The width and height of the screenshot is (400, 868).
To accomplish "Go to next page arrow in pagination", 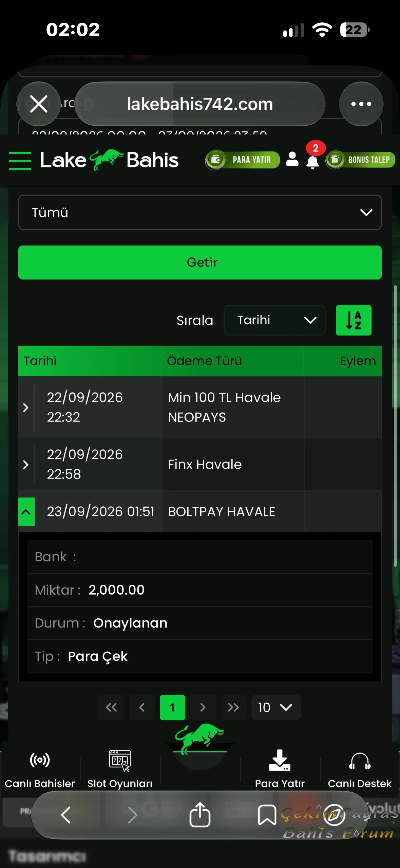I will 203,707.
